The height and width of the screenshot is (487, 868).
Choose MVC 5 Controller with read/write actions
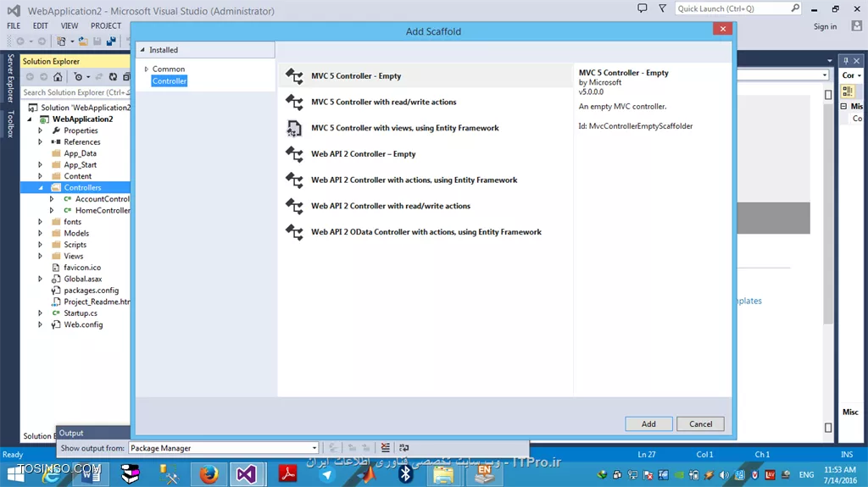pyautogui.click(x=426, y=102)
